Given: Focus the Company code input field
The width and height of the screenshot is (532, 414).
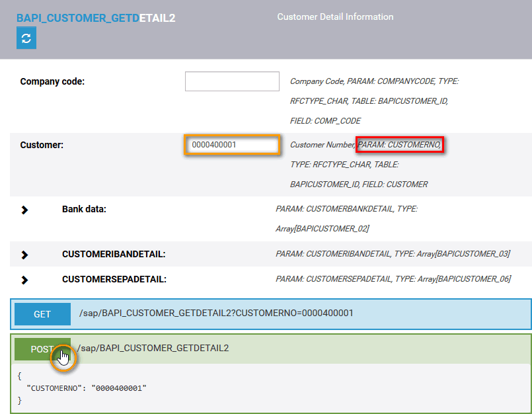Looking at the screenshot, I should [x=232, y=81].
